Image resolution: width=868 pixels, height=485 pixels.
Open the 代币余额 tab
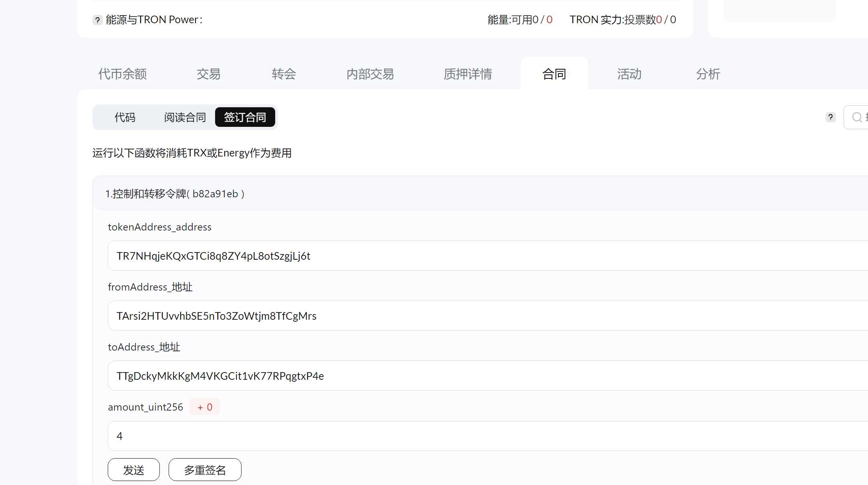[123, 74]
